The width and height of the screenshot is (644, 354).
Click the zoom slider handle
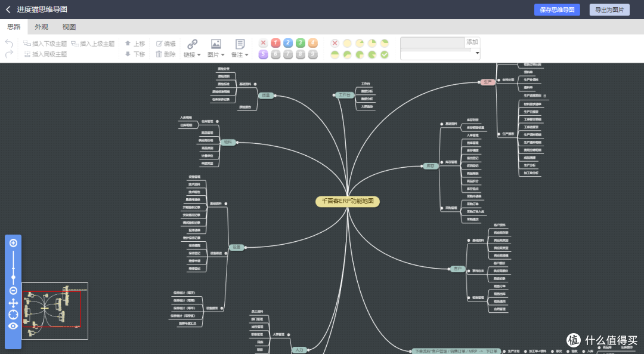click(13, 278)
